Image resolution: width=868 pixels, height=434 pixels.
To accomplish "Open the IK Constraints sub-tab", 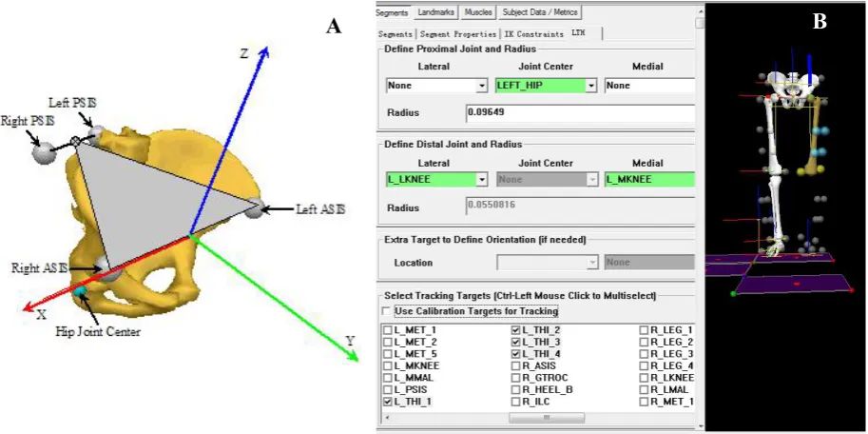I will click(x=533, y=34).
